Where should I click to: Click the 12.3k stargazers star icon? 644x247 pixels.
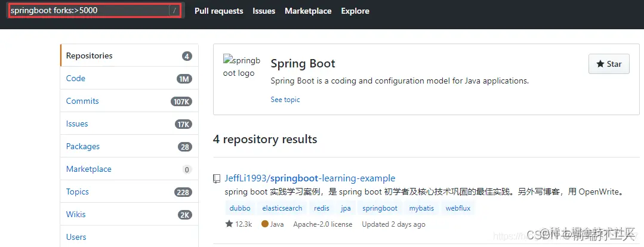tap(229, 224)
